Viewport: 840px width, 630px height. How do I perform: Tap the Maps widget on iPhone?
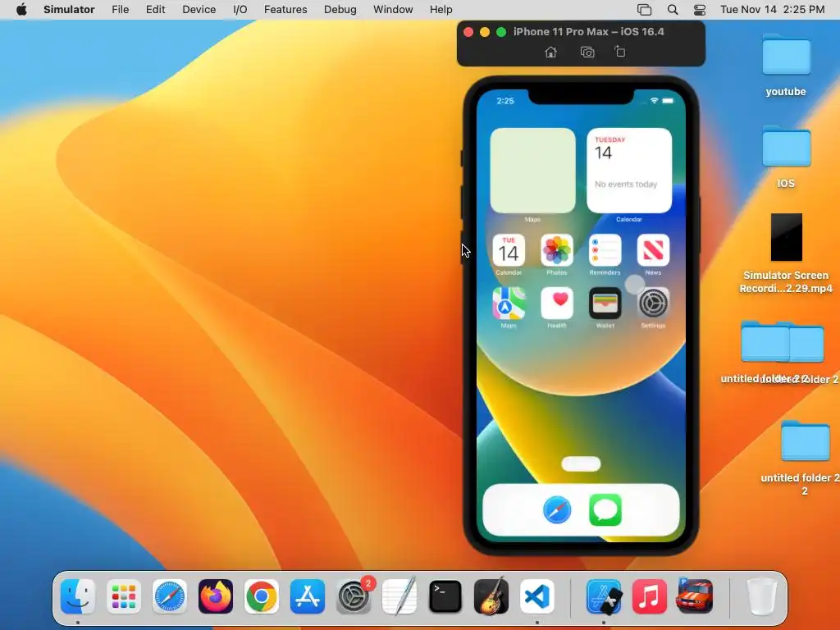tap(532, 171)
